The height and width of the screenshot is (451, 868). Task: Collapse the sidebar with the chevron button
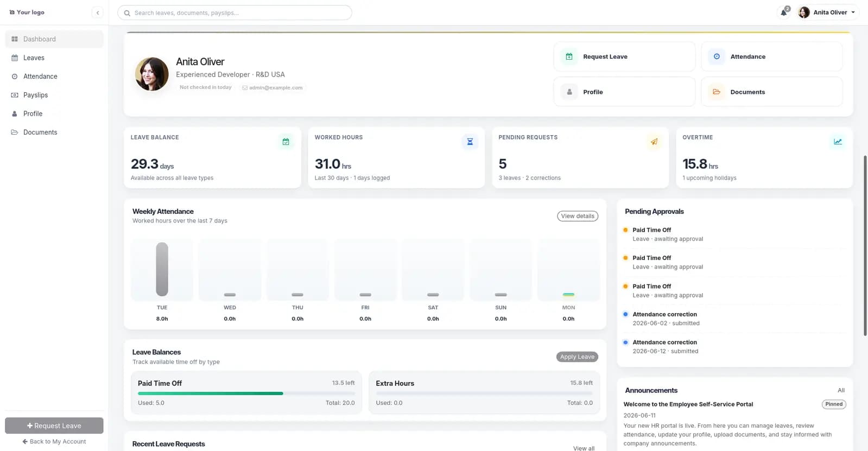(x=98, y=12)
